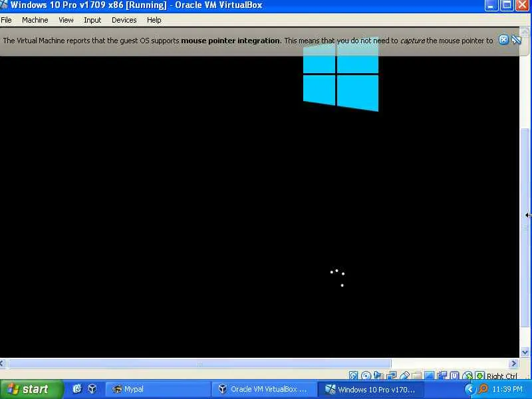The height and width of the screenshot is (399, 532).
Task: Click the VirtualBox title bar icon
Action: [4, 5]
